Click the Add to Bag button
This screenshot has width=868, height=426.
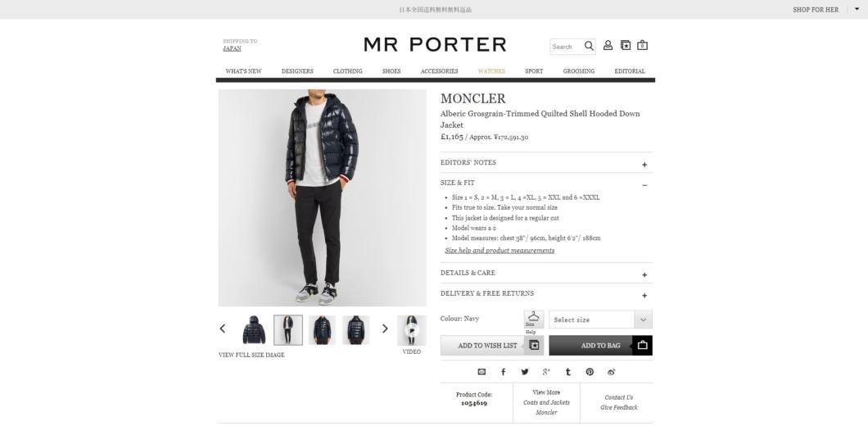pyautogui.click(x=600, y=346)
